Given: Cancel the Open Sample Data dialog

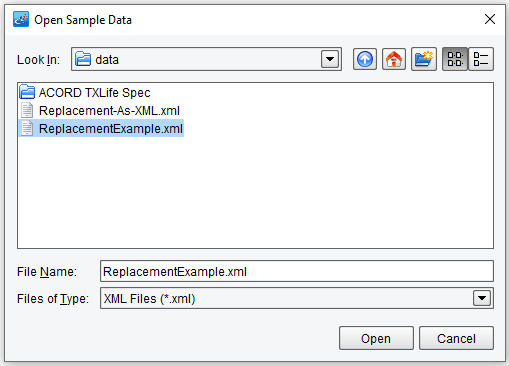Looking at the screenshot, I should coord(456,338).
